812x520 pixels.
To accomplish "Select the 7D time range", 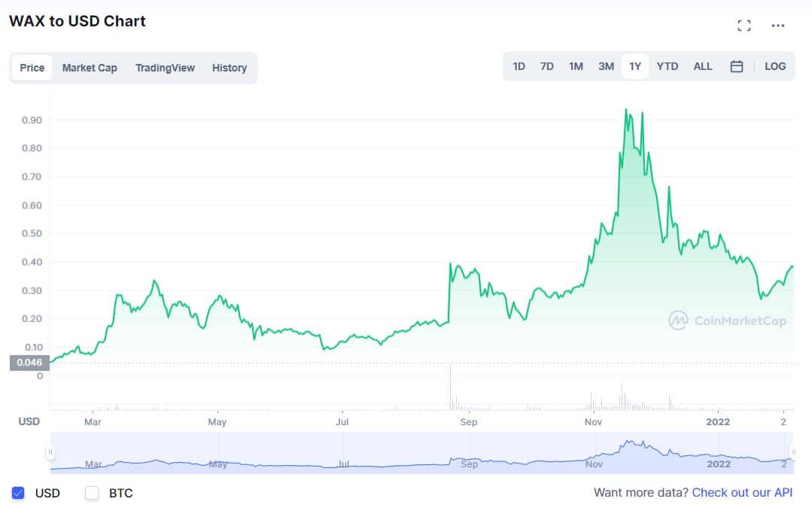I will pyautogui.click(x=547, y=66).
